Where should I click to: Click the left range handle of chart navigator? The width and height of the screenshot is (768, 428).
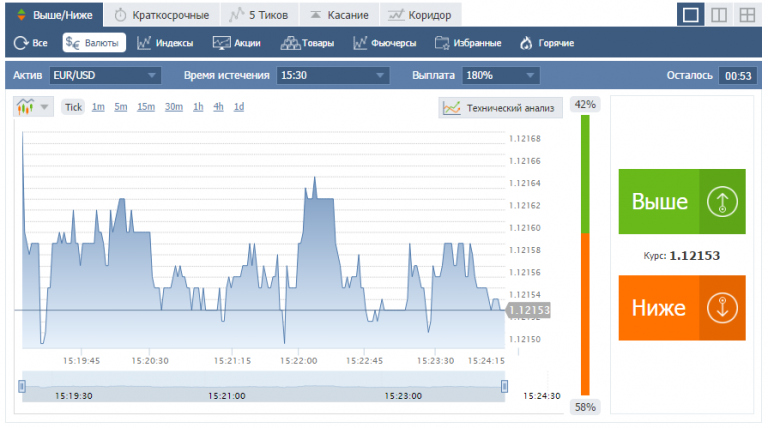[22, 386]
